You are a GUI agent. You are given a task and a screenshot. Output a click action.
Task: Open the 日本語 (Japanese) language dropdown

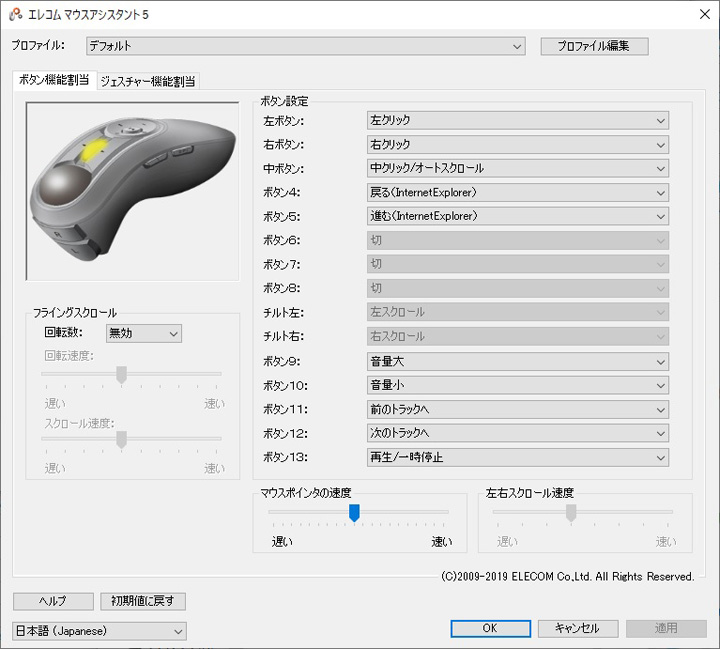click(x=99, y=631)
